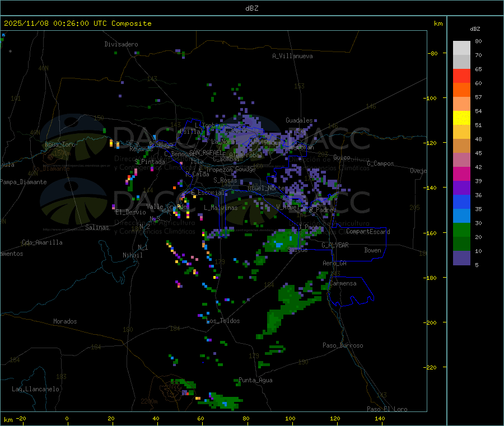
Task: Click the 'Guico' place label
Action: pos(342,157)
